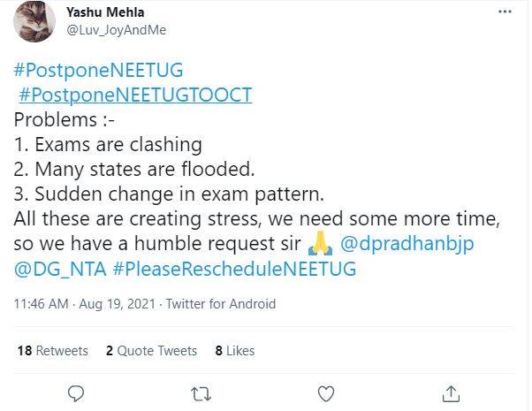Open the #PostponeNEETUGTOOCT hashtag
Viewport: 532px width, 411px height.
pos(134,95)
